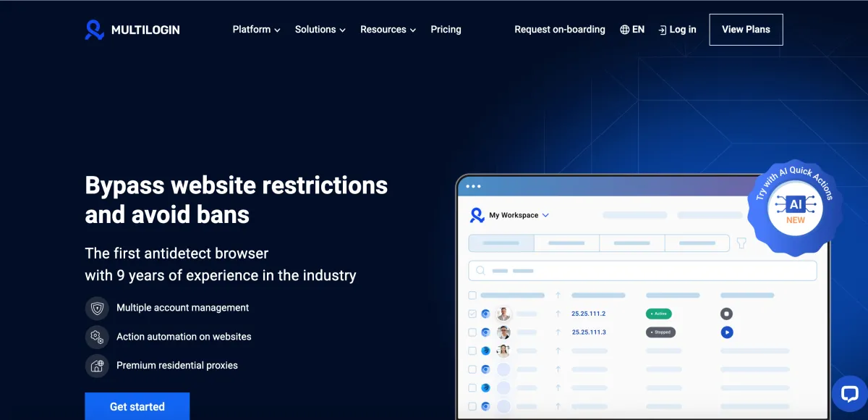Click the grey Stopped status badge

(660, 332)
